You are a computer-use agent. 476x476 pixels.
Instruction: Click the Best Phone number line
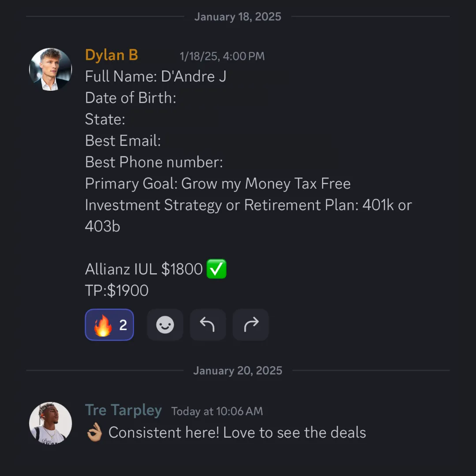[x=154, y=162]
